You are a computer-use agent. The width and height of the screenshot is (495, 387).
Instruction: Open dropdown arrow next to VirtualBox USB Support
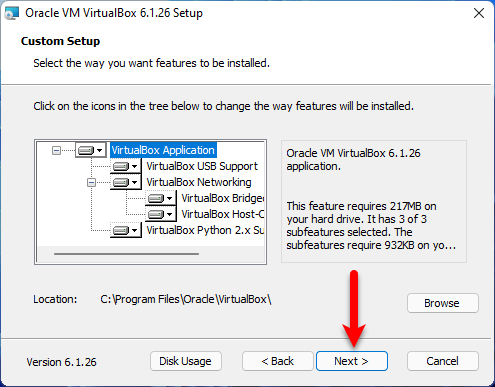click(134, 166)
